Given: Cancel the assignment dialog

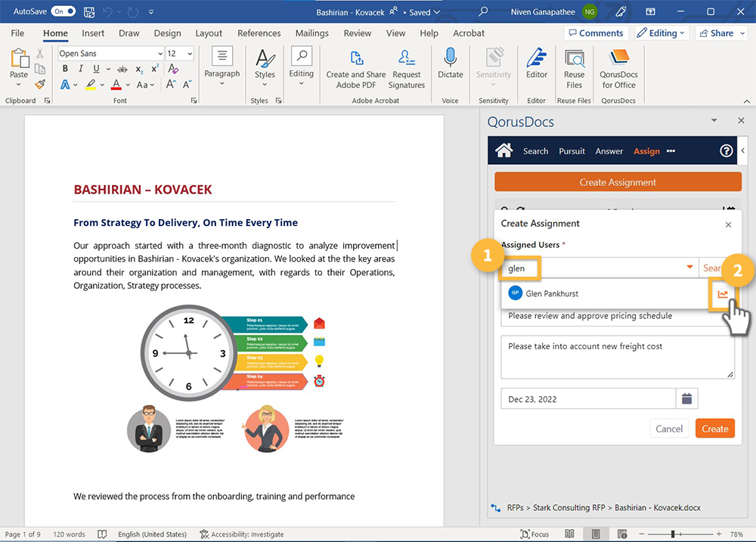Looking at the screenshot, I should [669, 428].
